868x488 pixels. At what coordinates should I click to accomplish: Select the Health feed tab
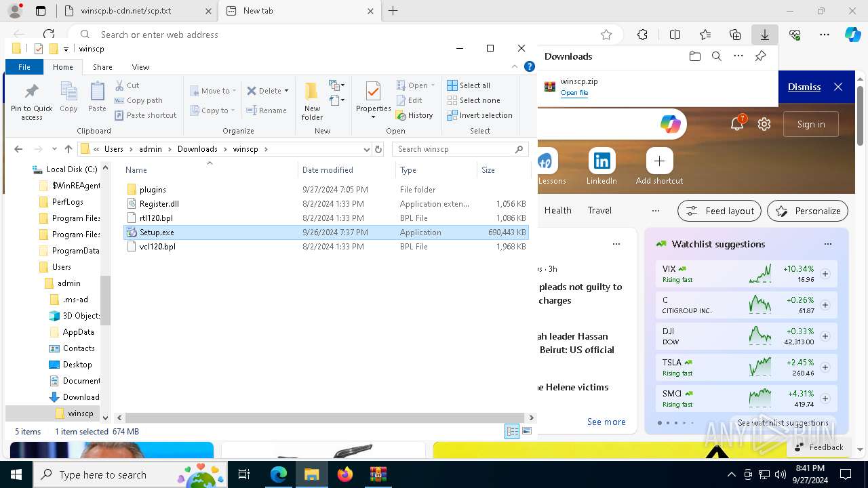[x=557, y=211]
